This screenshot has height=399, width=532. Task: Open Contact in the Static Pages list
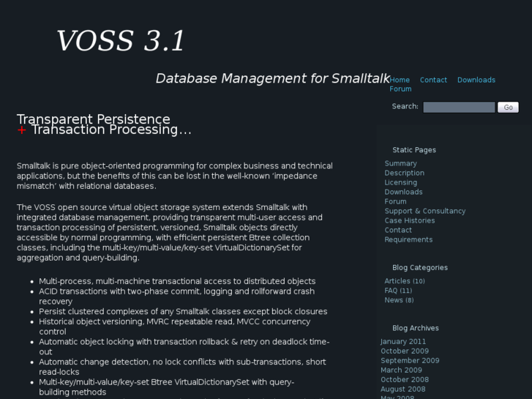tap(398, 230)
